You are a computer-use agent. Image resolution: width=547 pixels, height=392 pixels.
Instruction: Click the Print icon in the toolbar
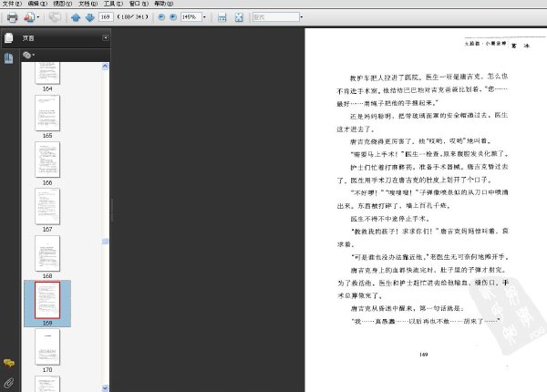tap(12, 17)
